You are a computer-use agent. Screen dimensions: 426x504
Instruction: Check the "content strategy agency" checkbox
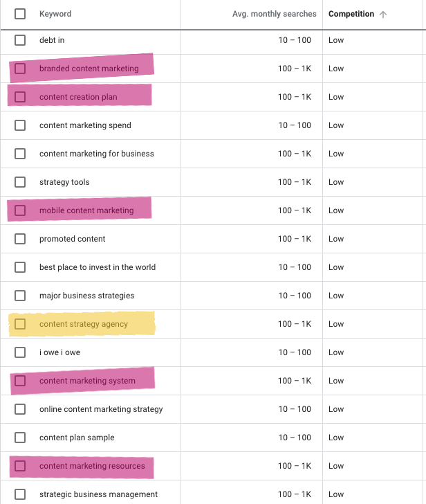pyautogui.click(x=20, y=324)
